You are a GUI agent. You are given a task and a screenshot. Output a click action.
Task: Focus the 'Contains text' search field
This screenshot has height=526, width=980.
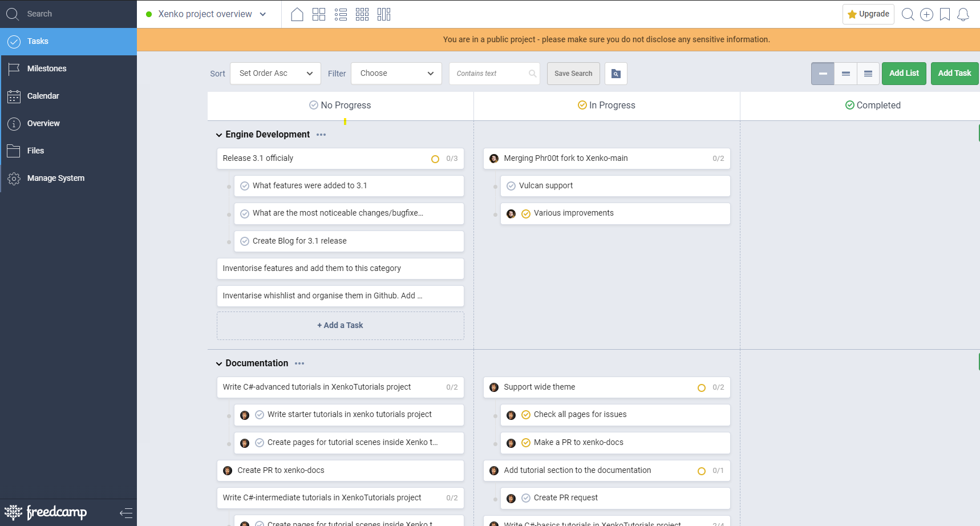click(491, 74)
